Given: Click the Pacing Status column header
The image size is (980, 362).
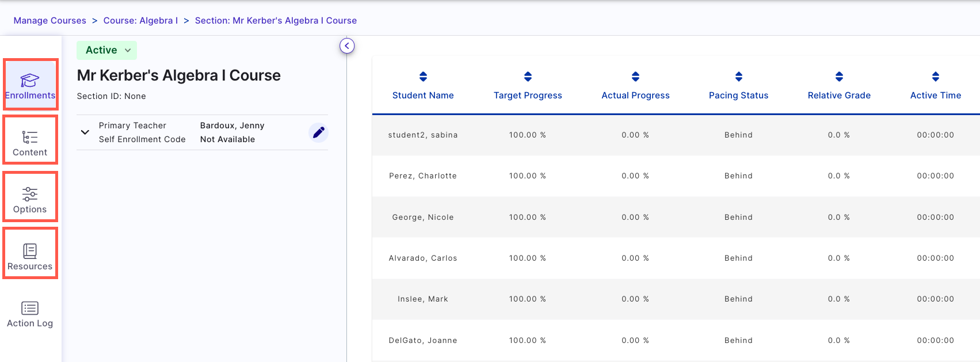Looking at the screenshot, I should click(739, 96).
